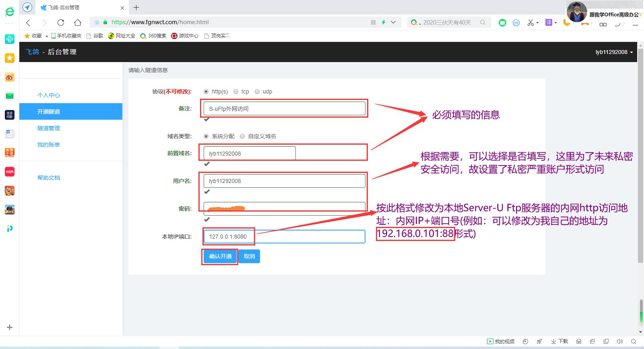Open the 手机收藏夹 bookmark
The width and height of the screenshot is (644, 349).
tap(66, 36)
